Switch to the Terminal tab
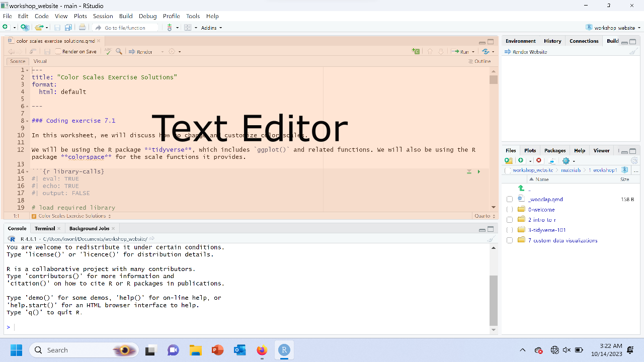The image size is (644, 362). pyautogui.click(x=45, y=228)
